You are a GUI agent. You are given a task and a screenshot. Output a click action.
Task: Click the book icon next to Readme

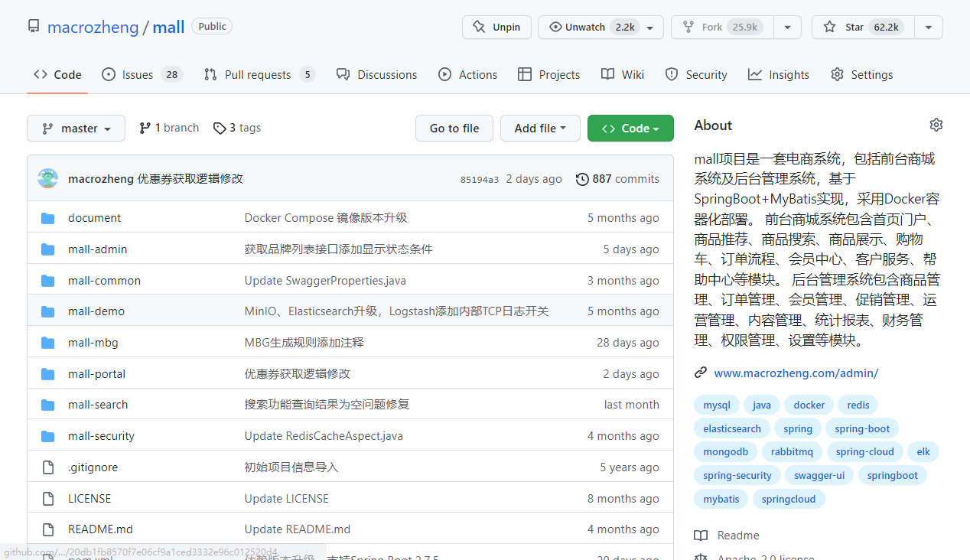[701, 536]
